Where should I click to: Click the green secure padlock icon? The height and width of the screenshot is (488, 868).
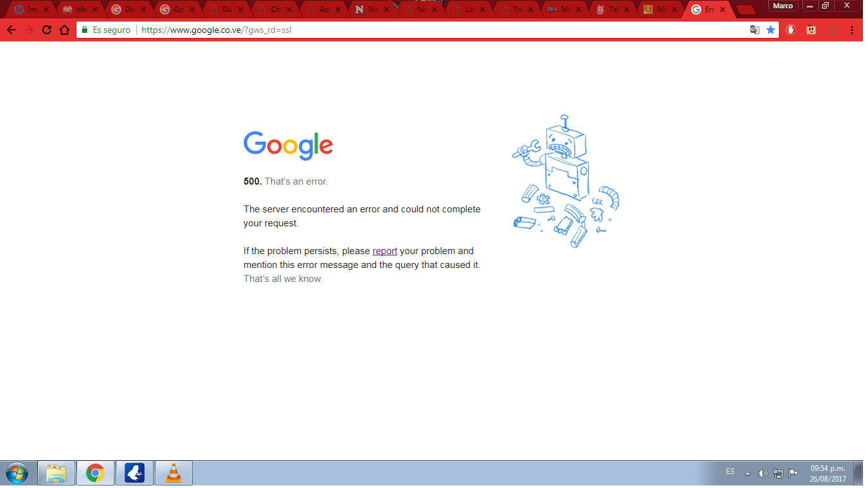(84, 30)
